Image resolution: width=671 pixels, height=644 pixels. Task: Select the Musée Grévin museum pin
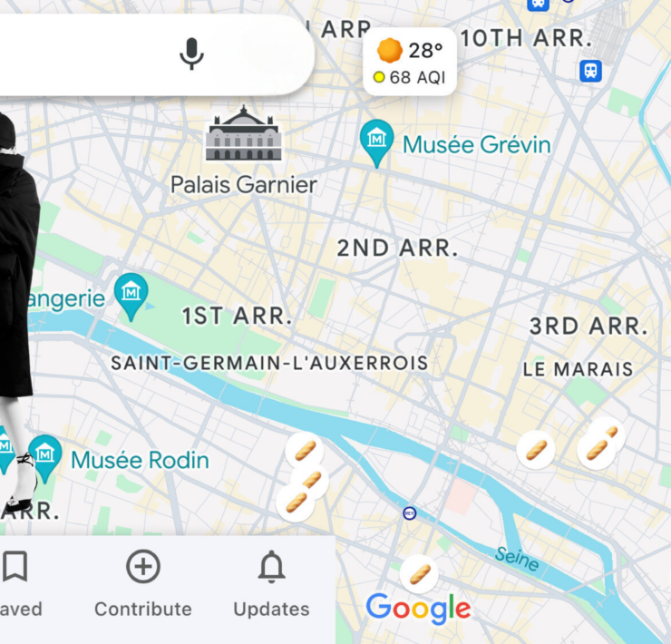[376, 143]
